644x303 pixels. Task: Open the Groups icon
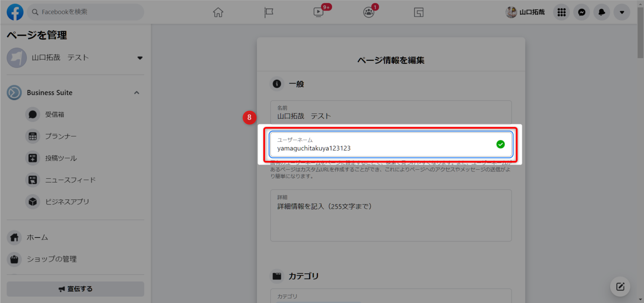pos(369,12)
